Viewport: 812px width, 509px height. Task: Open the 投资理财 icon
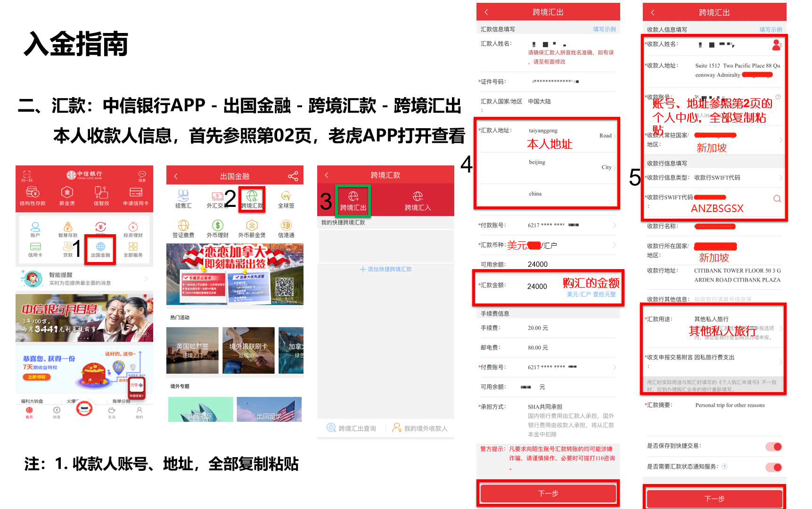coord(133,230)
